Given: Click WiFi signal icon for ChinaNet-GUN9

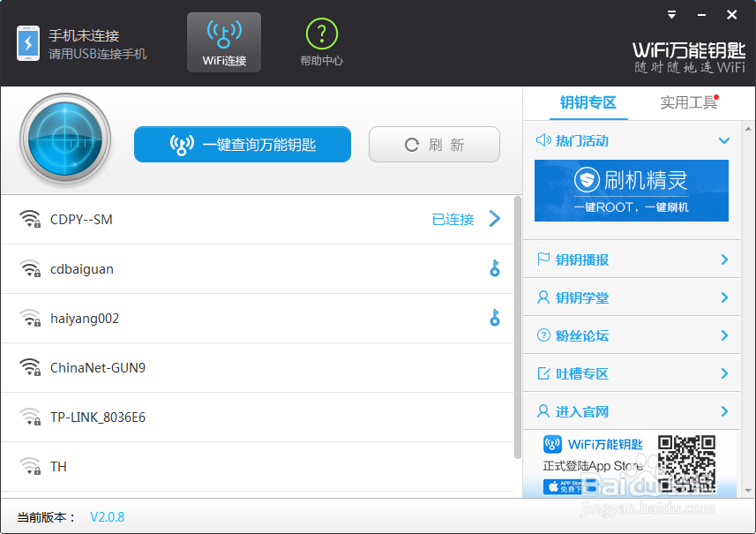Looking at the screenshot, I should click(30, 367).
